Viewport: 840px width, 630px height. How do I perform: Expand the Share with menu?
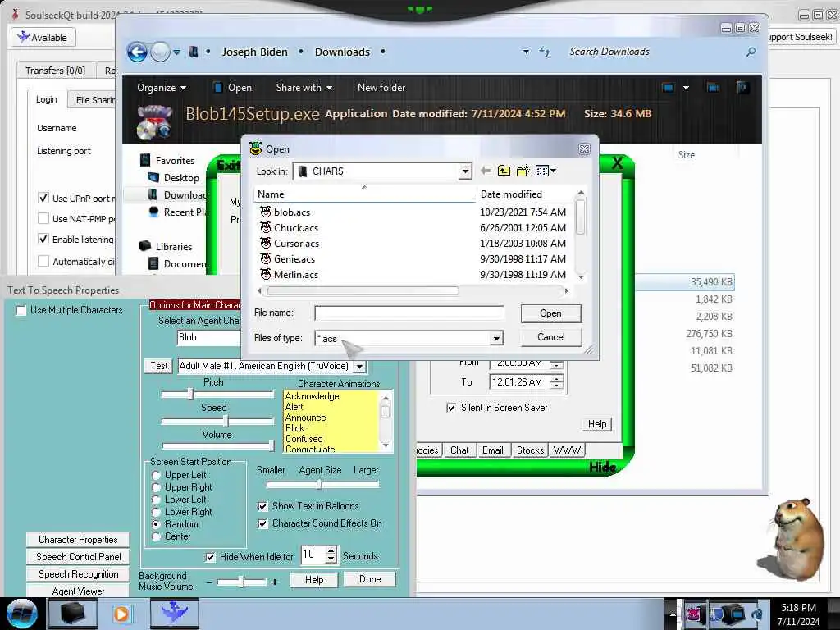coord(304,87)
